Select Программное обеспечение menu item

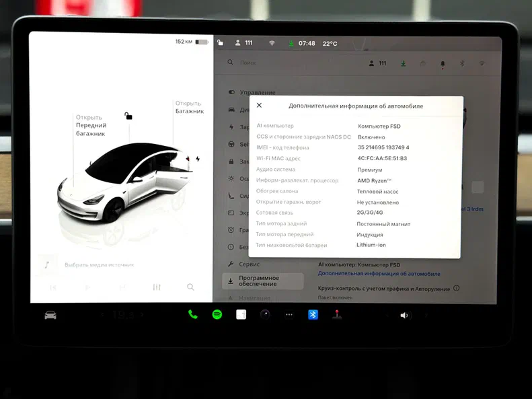[x=263, y=281]
